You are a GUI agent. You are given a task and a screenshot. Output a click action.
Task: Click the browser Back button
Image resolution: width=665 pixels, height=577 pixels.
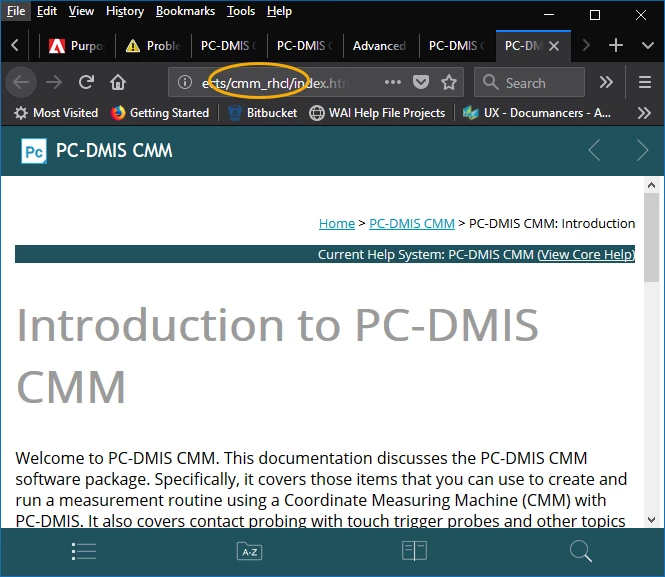(21, 82)
